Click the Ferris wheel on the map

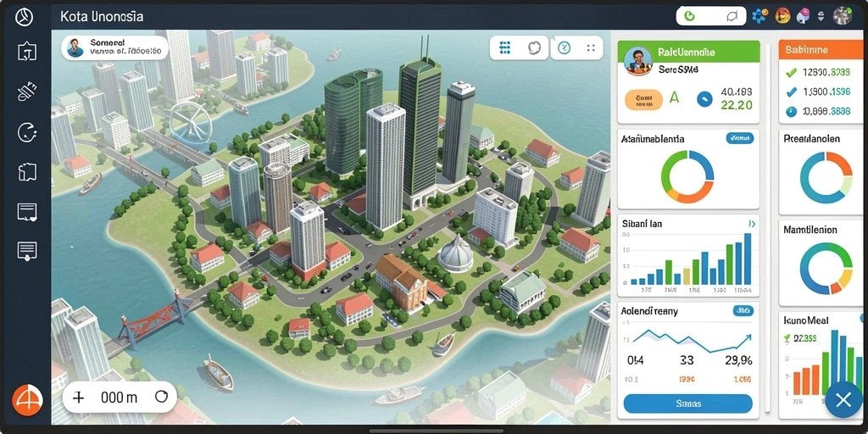(x=190, y=123)
